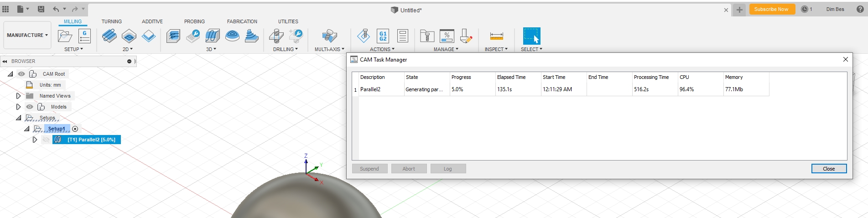Activate the Select tool icon

point(531,36)
